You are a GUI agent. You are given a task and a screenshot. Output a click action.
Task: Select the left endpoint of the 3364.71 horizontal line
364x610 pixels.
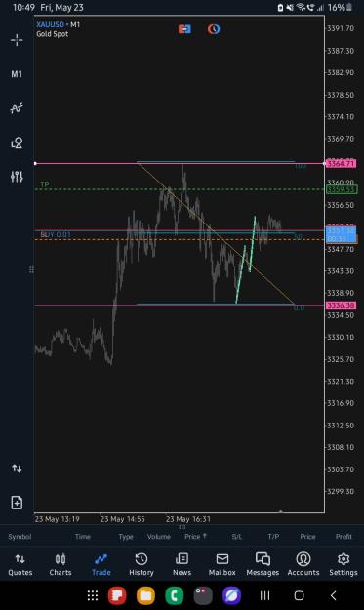coord(35,163)
